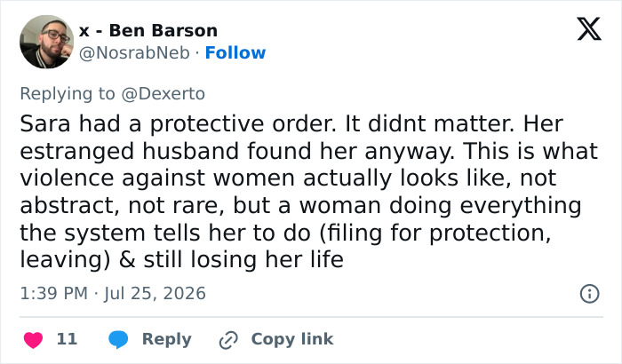Click the X logo in the corner
The height and width of the screenshot is (364, 622).
tap(589, 29)
